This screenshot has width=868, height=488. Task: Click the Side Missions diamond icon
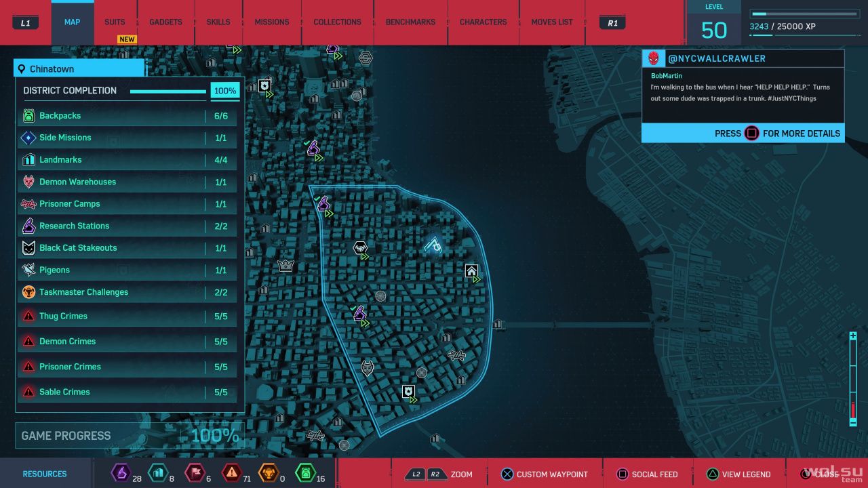pyautogui.click(x=28, y=138)
